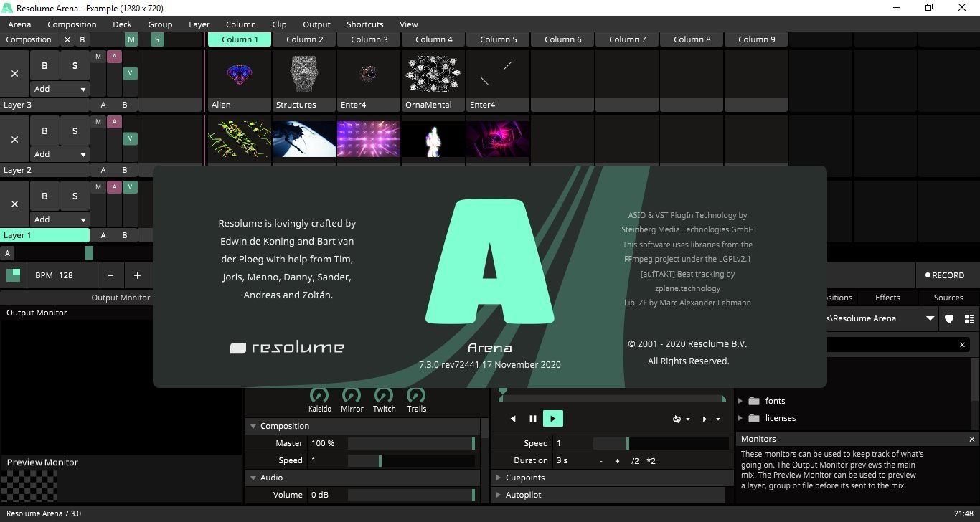
Task: Click the tempo beat indicator beside BPM
Action: tap(14, 275)
